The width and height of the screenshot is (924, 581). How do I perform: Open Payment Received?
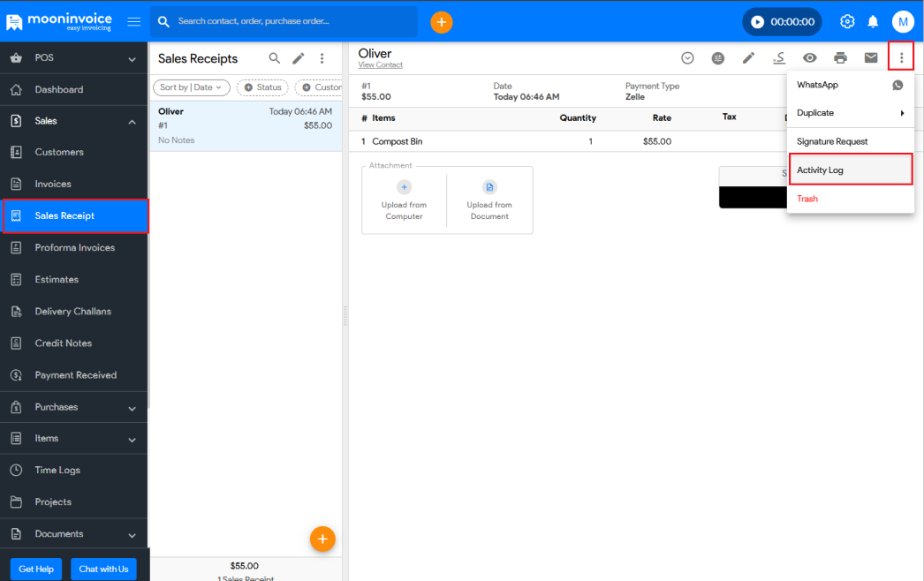pos(73,374)
